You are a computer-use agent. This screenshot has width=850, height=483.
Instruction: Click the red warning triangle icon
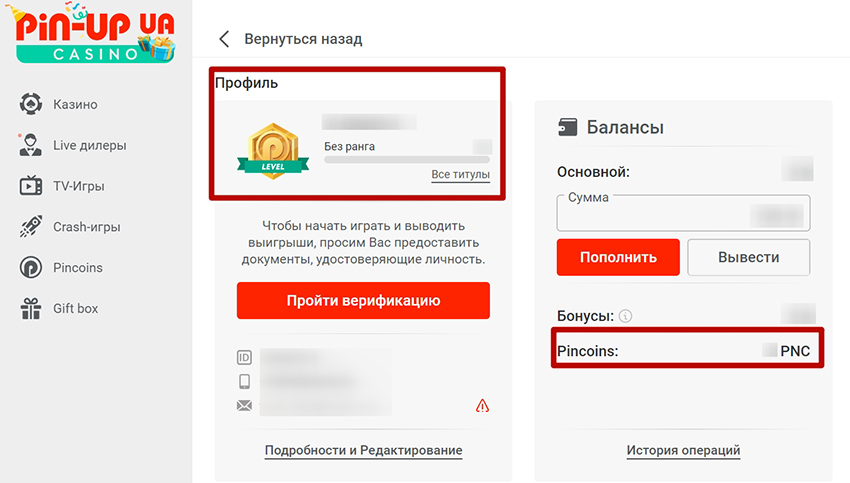point(482,405)
